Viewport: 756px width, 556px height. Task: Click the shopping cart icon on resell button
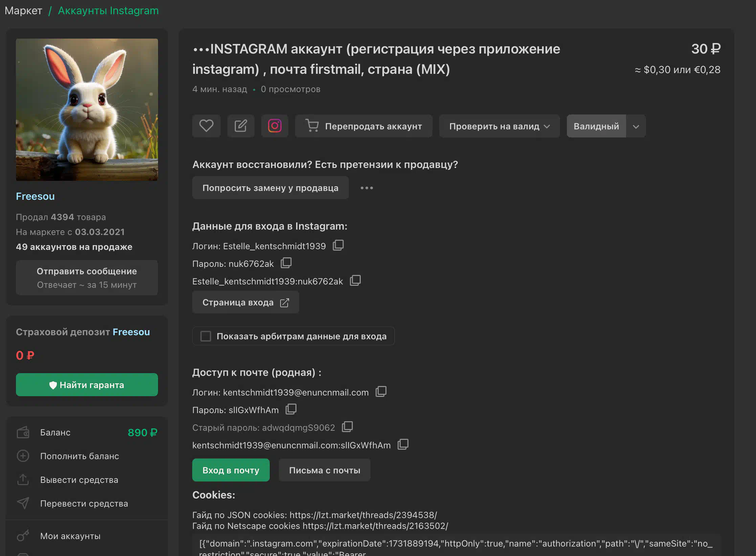point(312,126)
